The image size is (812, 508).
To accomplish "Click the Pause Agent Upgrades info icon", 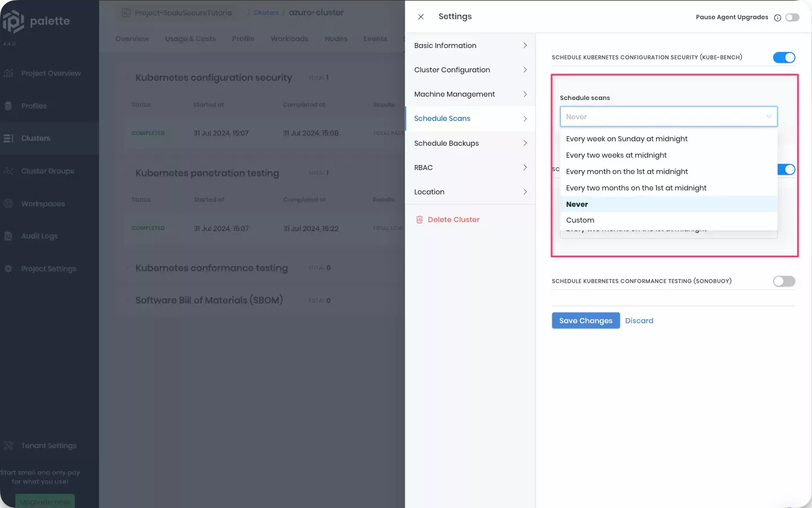I will click(778, 18).
